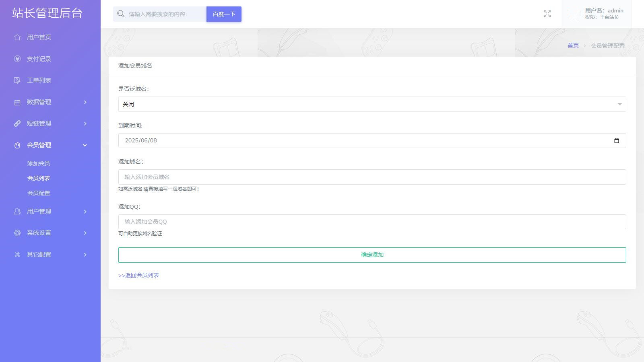This screenshot has height=362, width=644.
Task: Open 会员配置 in the sidebar
Action: 39,193
